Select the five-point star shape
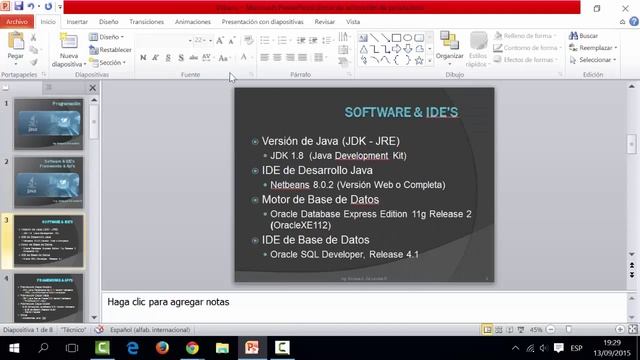 point(419,60)
